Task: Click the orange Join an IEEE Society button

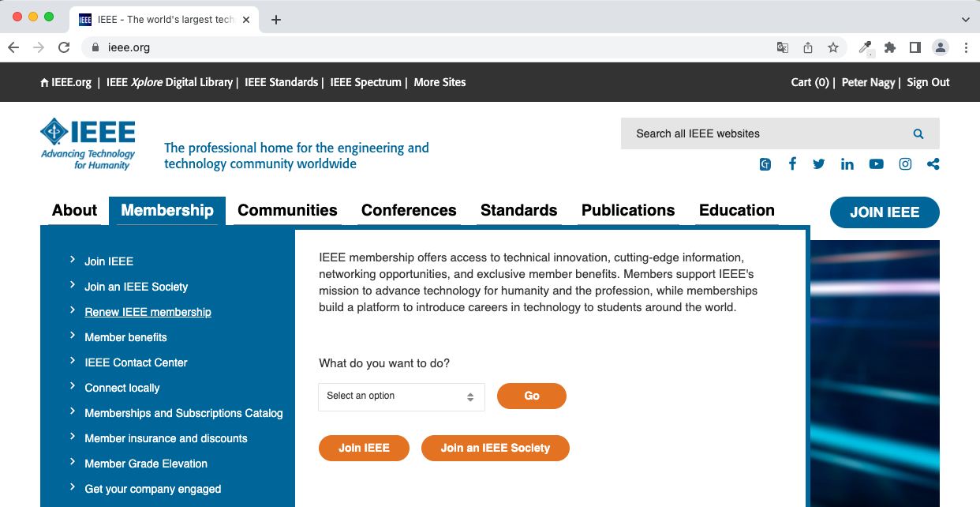Action: coord(496,448)
